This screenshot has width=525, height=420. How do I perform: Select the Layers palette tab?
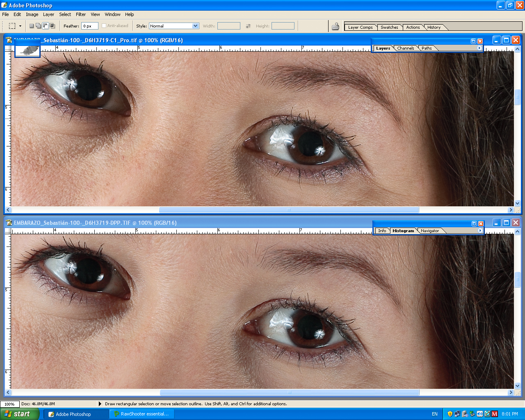383,48
